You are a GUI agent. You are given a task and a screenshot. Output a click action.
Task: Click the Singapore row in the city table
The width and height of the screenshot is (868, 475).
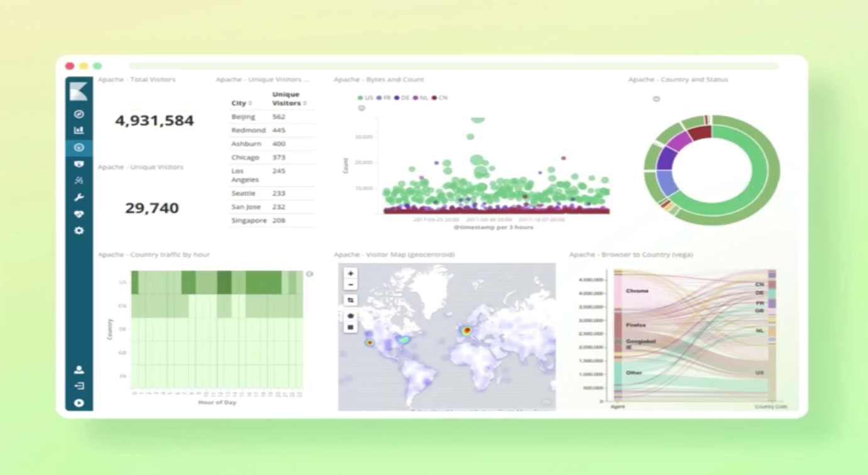pos(272,221)
